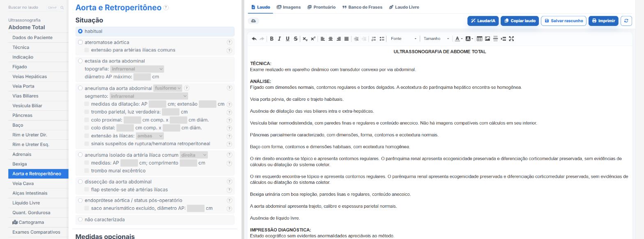
Task: Open the direita side dropdown
Action: (194, 155)
